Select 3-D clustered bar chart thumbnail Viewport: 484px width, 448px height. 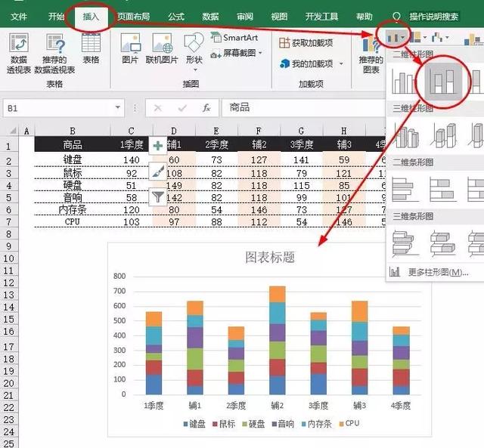point(405,243)
